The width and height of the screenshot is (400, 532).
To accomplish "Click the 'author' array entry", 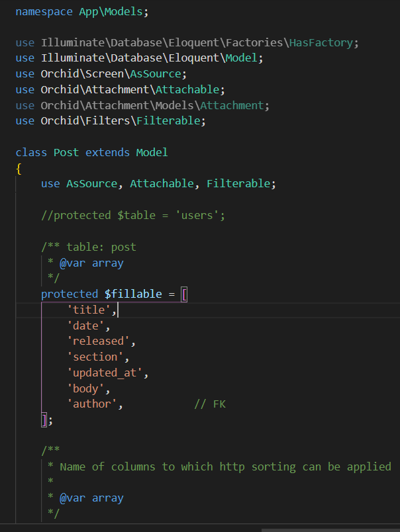I will [95, 404].
